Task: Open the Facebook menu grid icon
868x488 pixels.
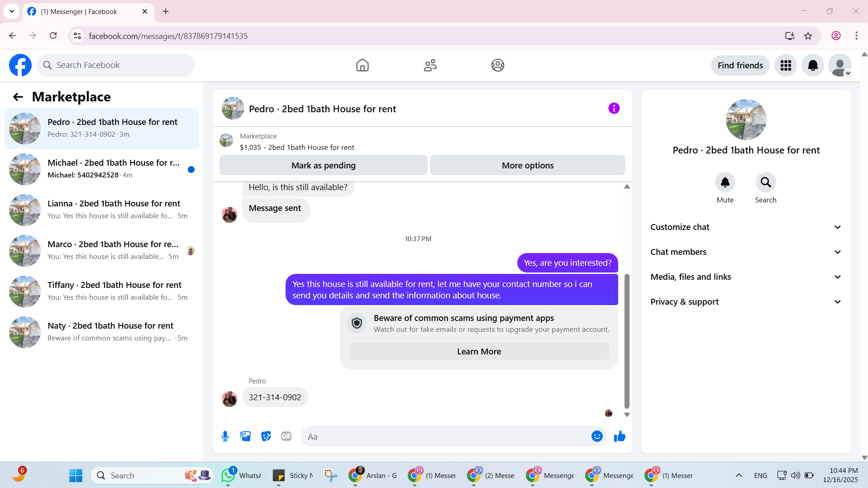Action: coord(786,65)
